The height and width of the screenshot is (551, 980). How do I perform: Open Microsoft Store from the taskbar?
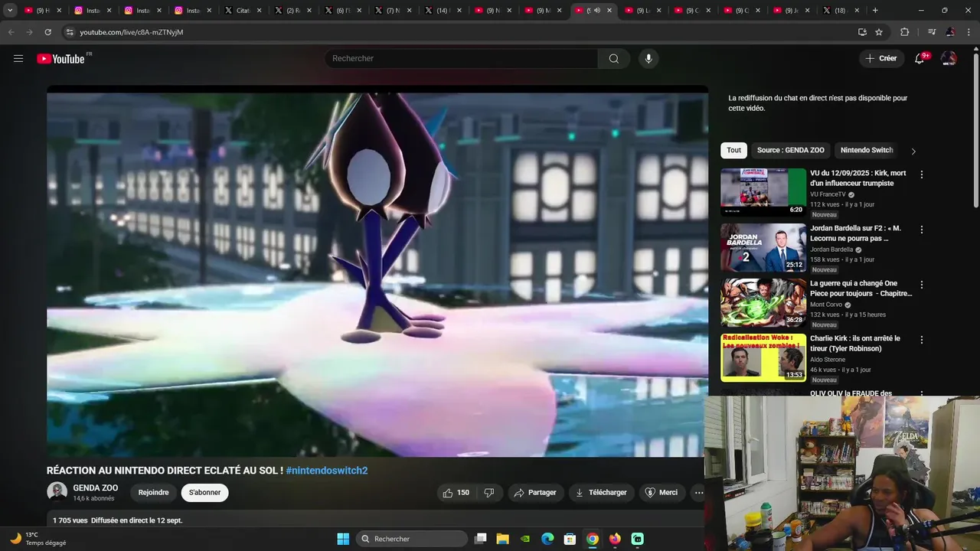[570, 539]
